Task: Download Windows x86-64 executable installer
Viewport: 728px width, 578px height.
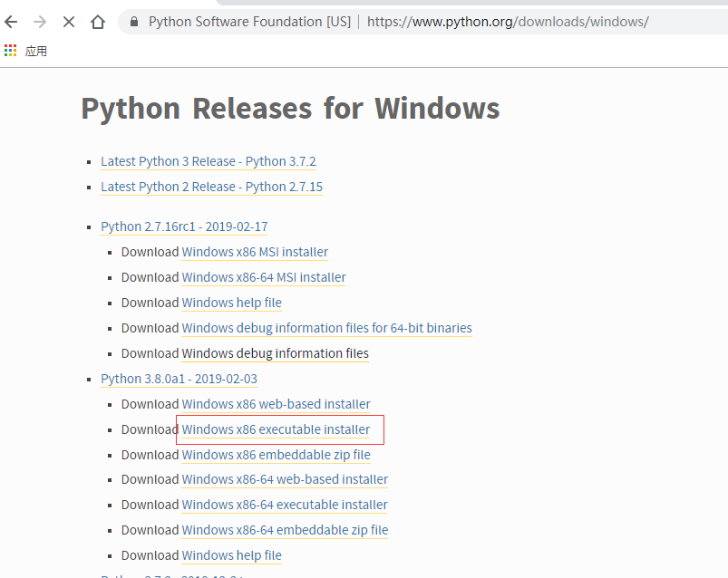Action: click(284, 505)
